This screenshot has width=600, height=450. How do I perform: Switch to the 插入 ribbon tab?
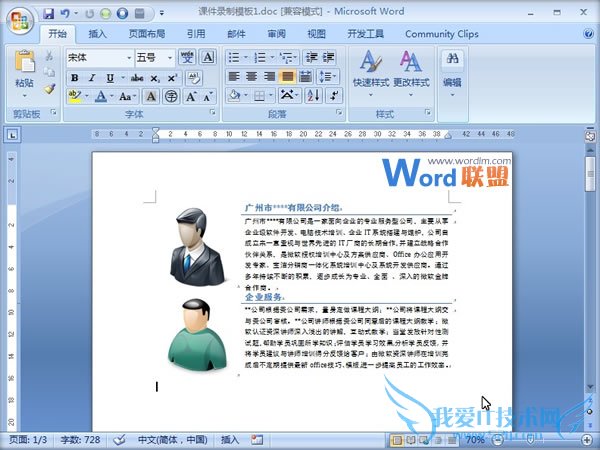tap(98, 34)
